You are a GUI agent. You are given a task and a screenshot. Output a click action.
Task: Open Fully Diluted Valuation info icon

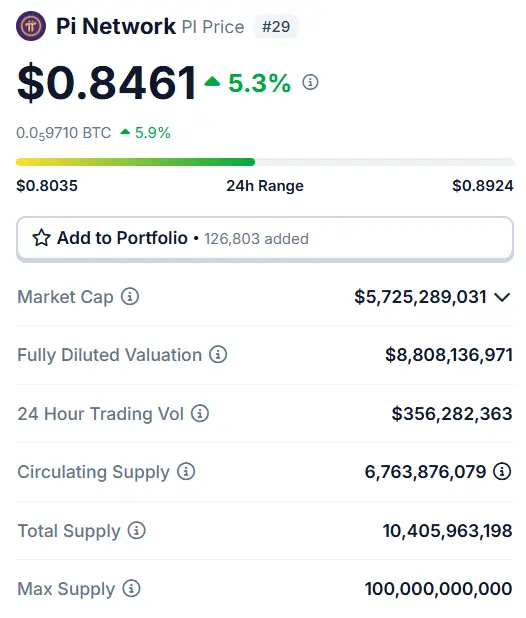218,354
